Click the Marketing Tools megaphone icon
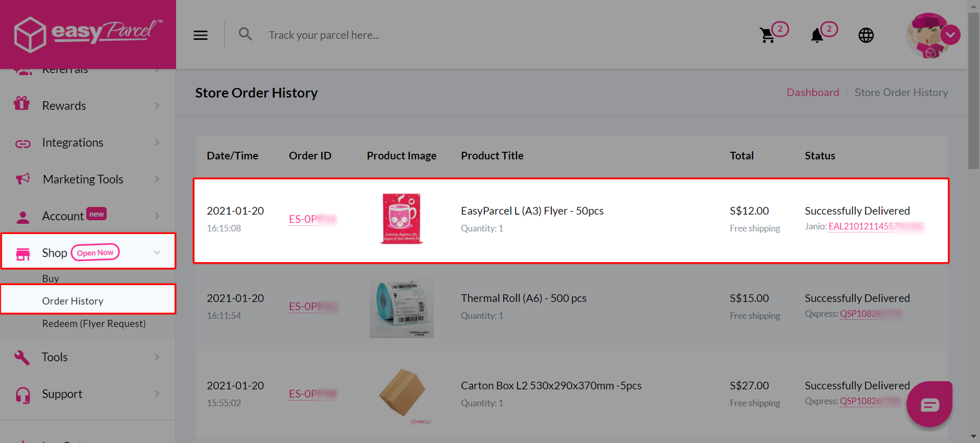The width and height of the screenshot is (980, 443). coord(22,179)
